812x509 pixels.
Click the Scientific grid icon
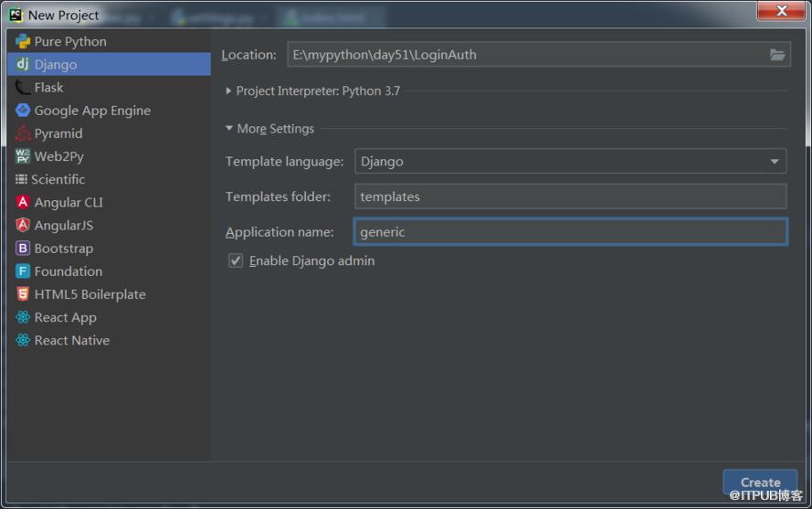point(21,179)
